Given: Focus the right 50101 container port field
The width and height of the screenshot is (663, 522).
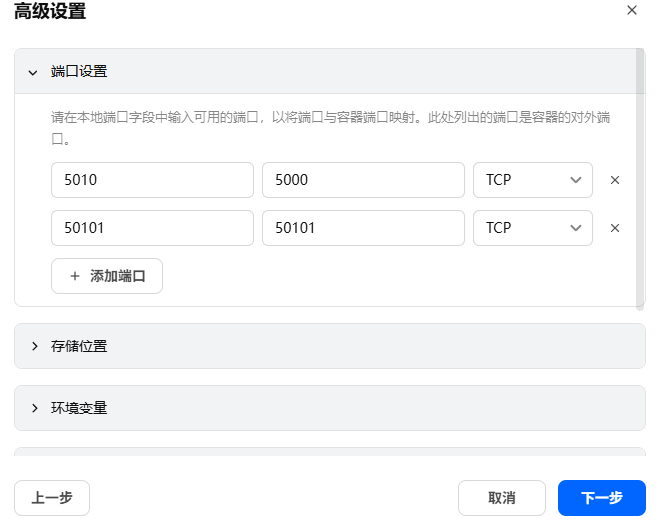Looking at the screenshot, I should tap(363, 228).
